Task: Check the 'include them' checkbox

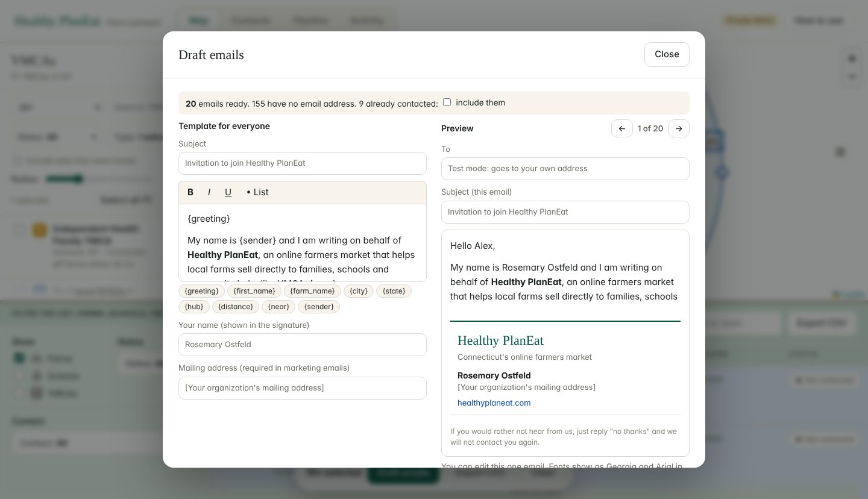Action: pyautogui.click(x=447, y=102)
